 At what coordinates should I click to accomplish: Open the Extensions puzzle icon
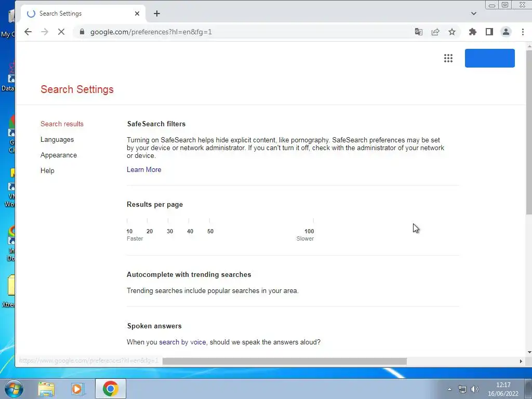[473, 32]
